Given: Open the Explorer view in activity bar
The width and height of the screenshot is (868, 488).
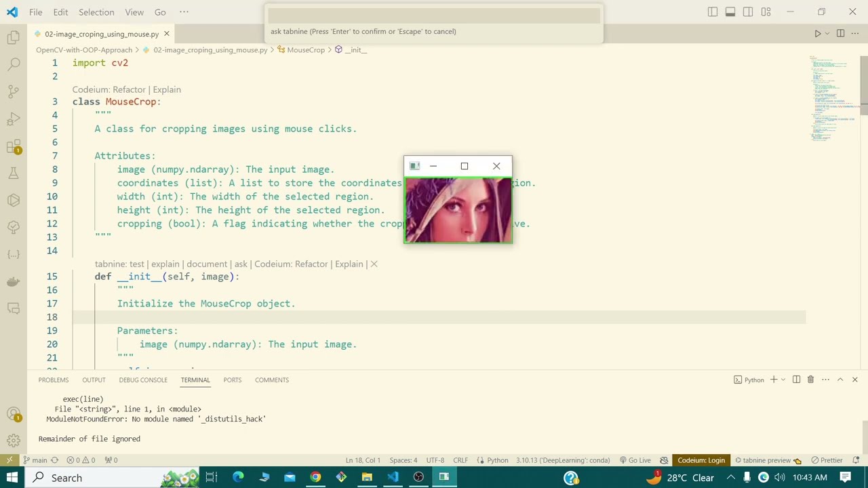Looking at the screenshot, I should (x=14, y=38).
